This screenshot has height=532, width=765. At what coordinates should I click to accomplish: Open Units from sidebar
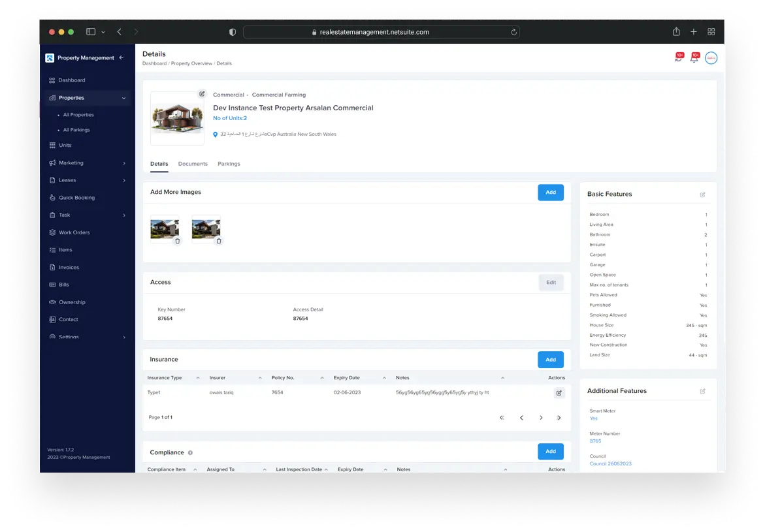click(x=65, y=146)
